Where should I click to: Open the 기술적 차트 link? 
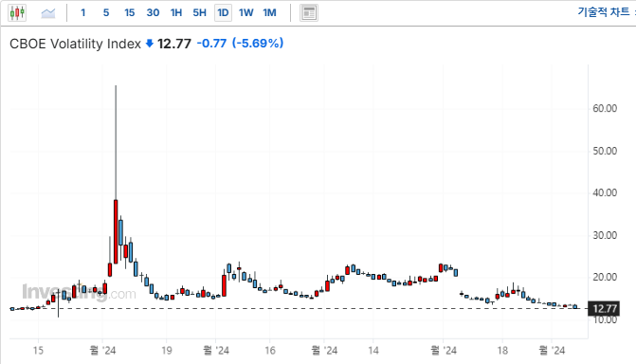[604, 12]
